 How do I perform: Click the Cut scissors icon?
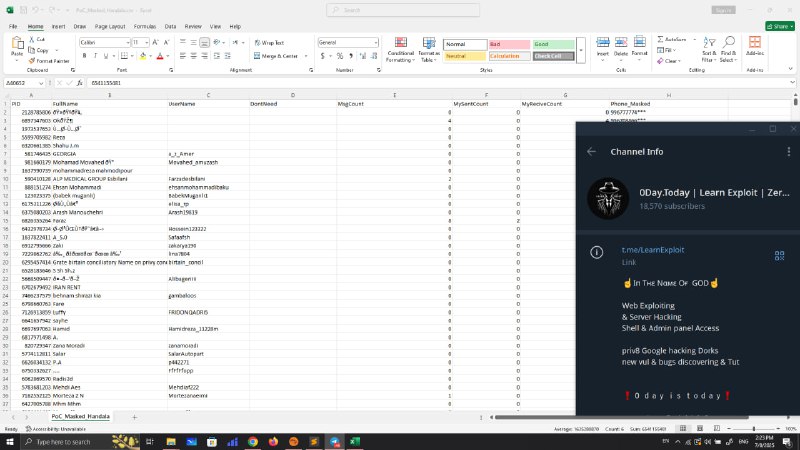(32, 39)
